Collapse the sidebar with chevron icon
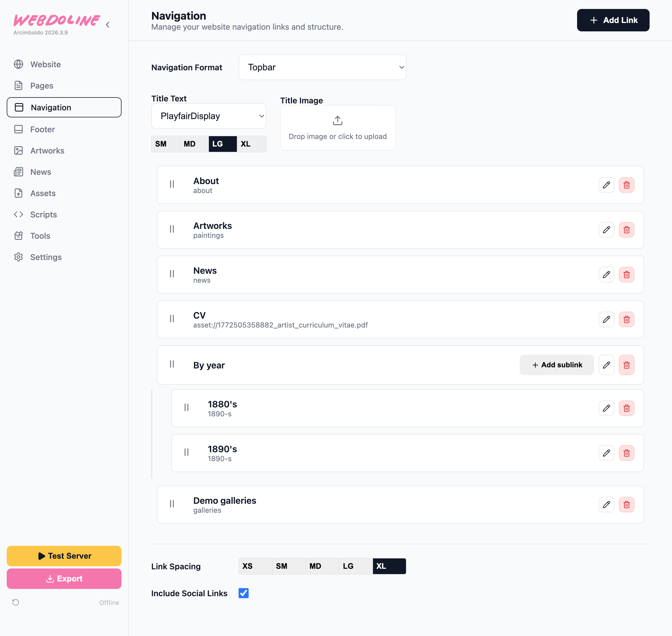This screenshot has height=636, width=672. [x=108, y=24]
